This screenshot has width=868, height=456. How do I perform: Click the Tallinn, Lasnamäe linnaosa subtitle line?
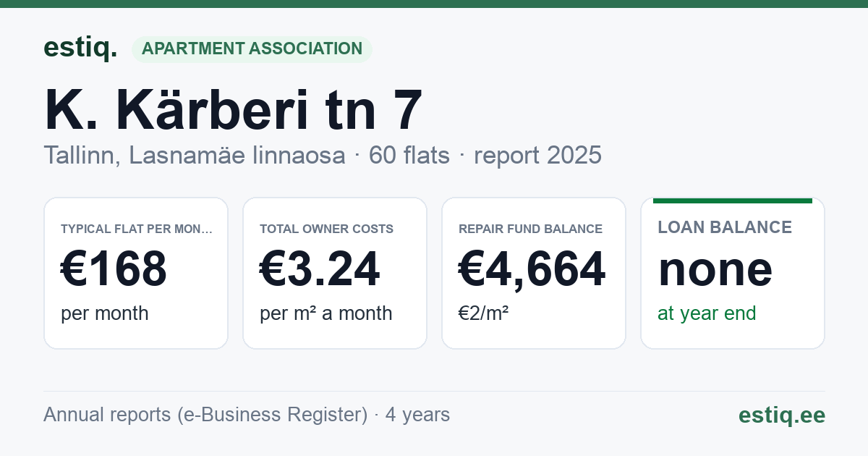(323, 155)
